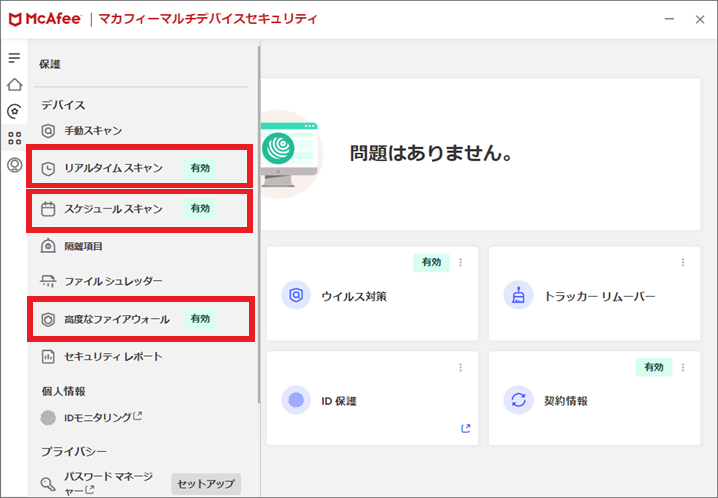
Task: Click the advanced firewall shield icon
Action: (x=48, y=319)
